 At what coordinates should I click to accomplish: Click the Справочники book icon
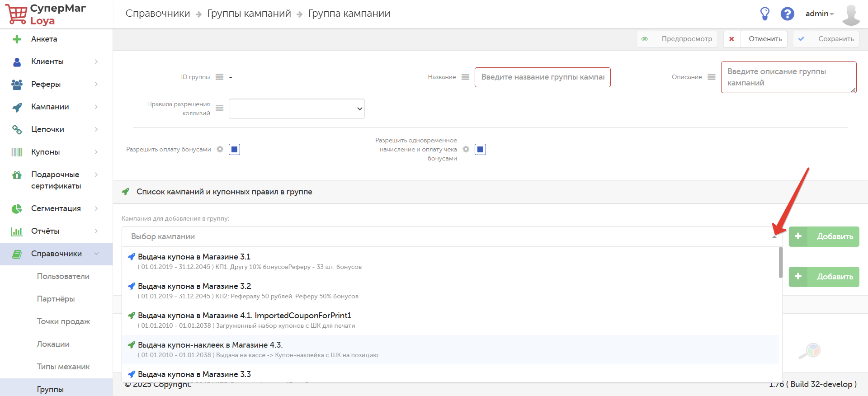[17, 254]
